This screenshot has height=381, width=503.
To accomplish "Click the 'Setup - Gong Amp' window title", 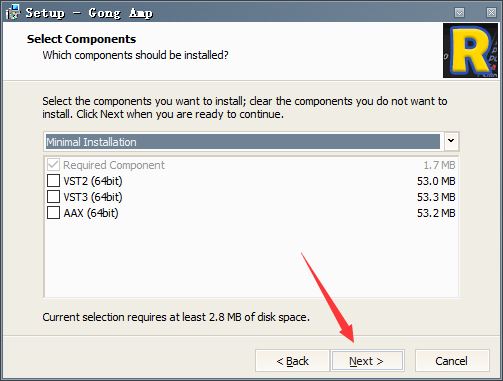I will click(x=89, y=13).
